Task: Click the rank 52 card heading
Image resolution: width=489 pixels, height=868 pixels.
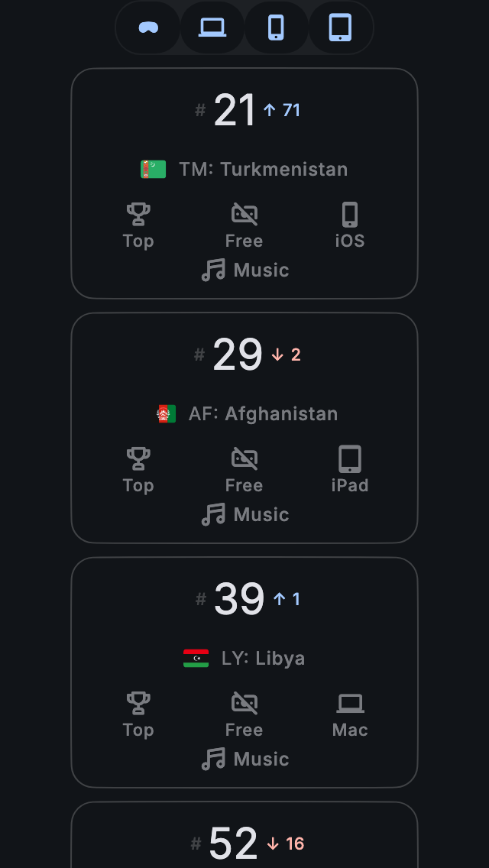Action: point(234,844)
